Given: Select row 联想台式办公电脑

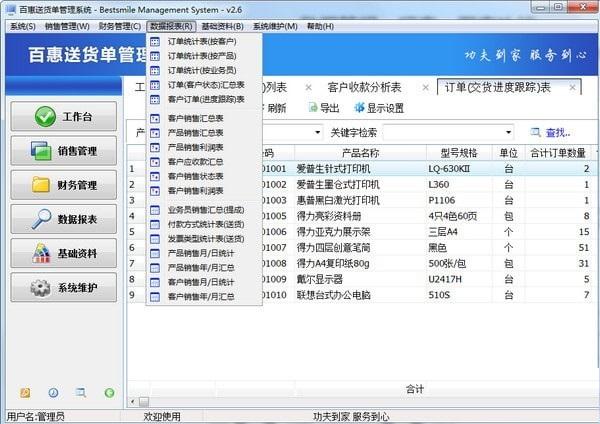Looking at the screenshot, I should [360, 295].
